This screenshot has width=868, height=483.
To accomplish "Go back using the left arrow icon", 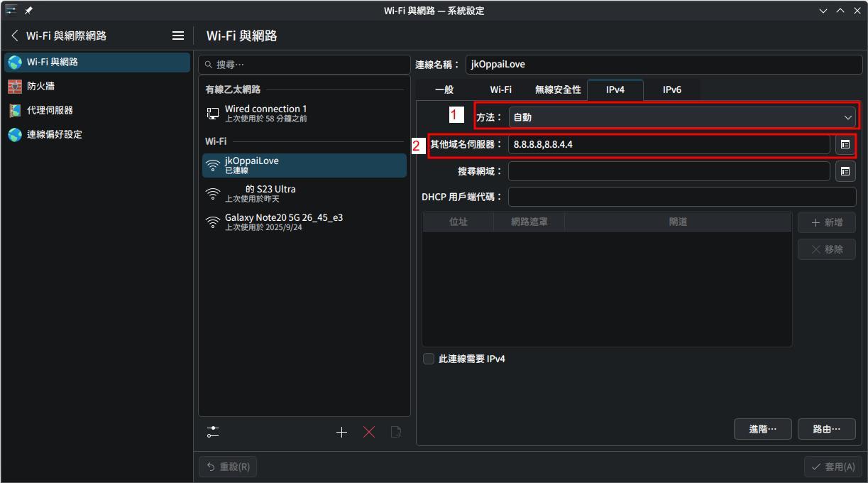I will [x=15, y=36].
